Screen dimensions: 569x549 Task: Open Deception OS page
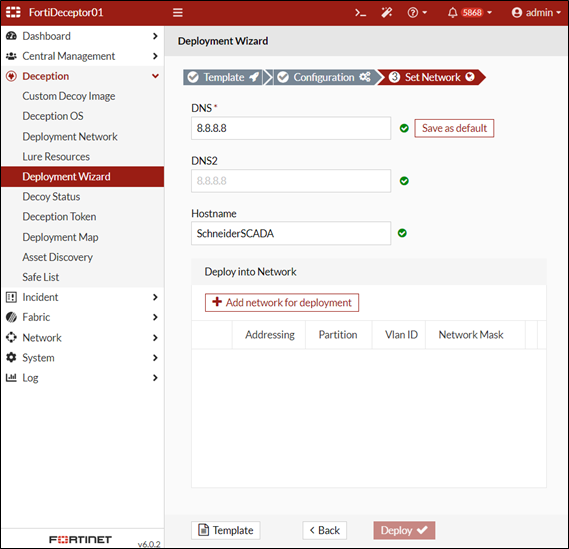coord(53,116)
